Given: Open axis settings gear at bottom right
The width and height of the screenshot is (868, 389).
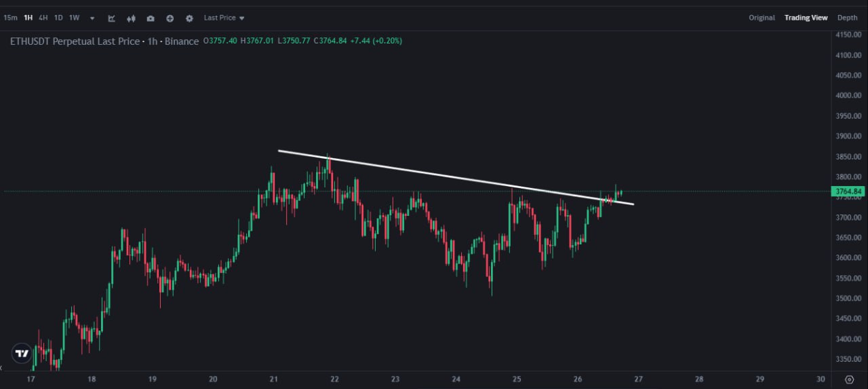Looking at the screenshot, I should click(850, 379).
